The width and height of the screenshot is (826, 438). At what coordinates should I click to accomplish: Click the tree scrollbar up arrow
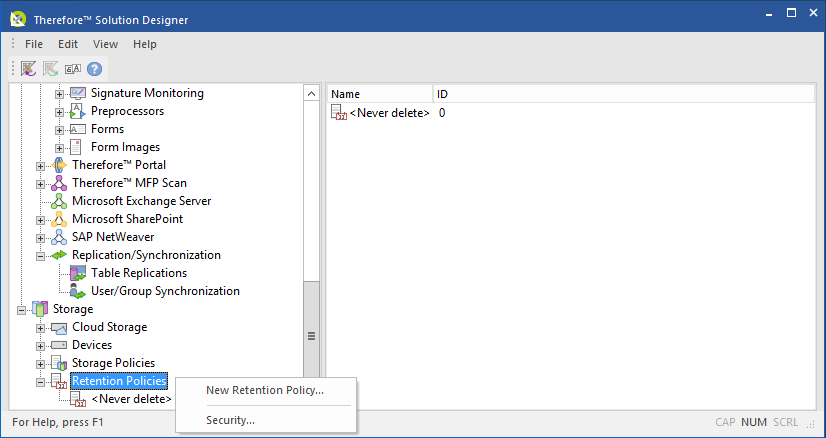pyautogui.click(x=311, y=94)
